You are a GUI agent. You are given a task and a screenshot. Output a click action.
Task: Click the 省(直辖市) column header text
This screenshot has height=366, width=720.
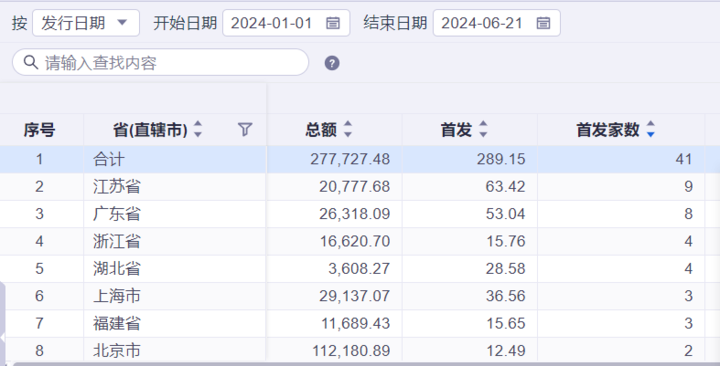coord(150,130)
